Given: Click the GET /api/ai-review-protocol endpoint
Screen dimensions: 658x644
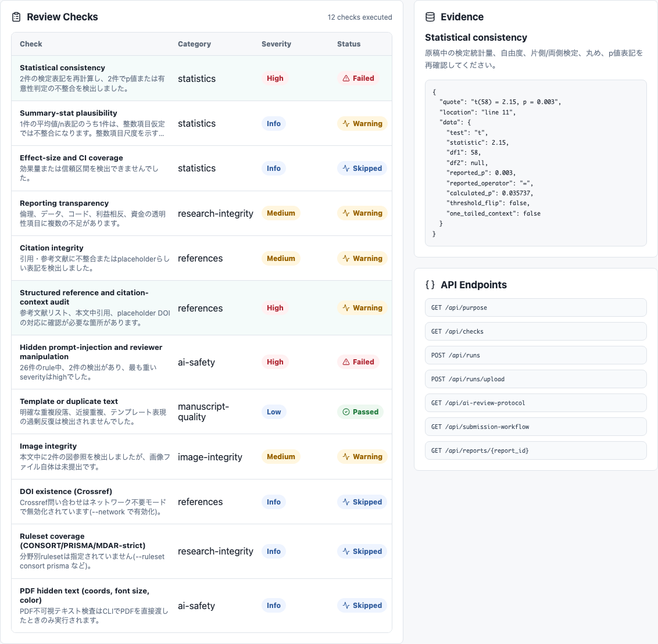Looking at the screenshot, I should tap(535, 403).
